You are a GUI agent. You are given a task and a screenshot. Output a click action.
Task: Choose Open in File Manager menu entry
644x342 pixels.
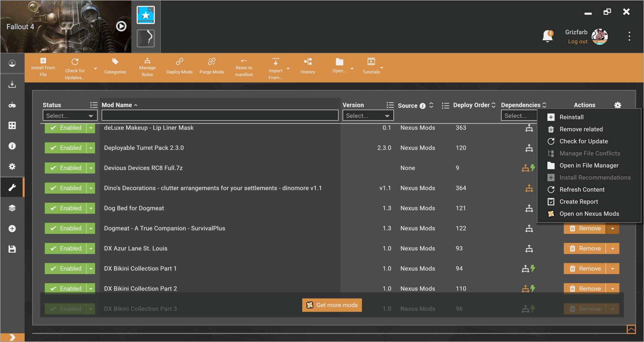[x=589, y=165]
